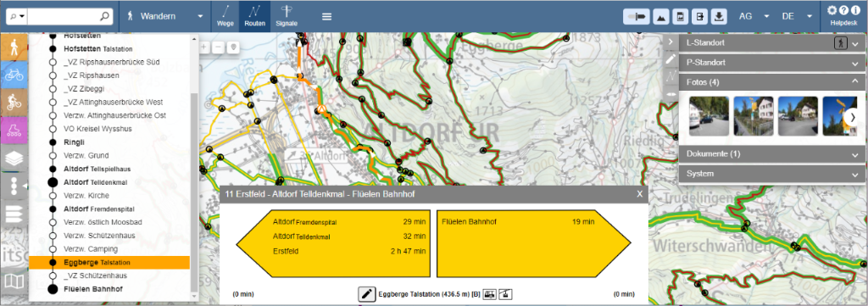Image resolution: width=868 pixels, height=306 pixels.
Task: Open the elevation profile mountain icon
Action: (661, 17)
